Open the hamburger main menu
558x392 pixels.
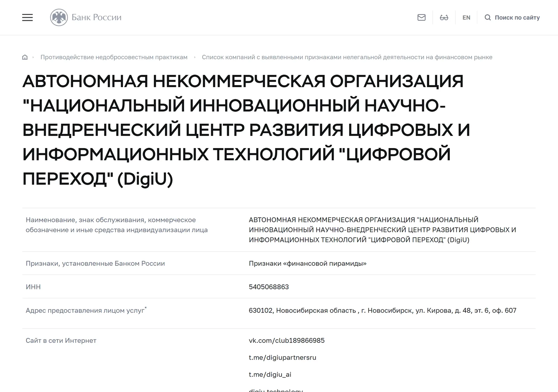pyautogui.click(x=27, y=17)
